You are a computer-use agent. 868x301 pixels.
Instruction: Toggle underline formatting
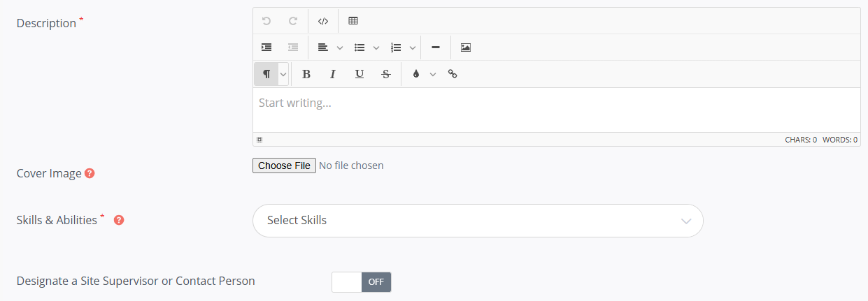(x=360, y=74)
